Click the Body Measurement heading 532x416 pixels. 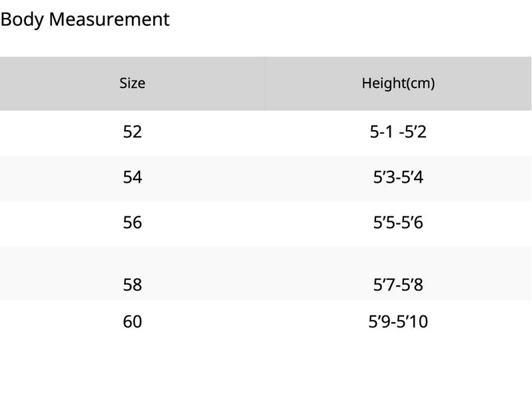[85, 19]
